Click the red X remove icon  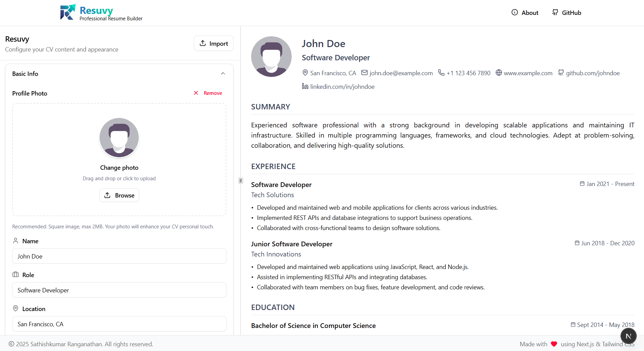196,93
